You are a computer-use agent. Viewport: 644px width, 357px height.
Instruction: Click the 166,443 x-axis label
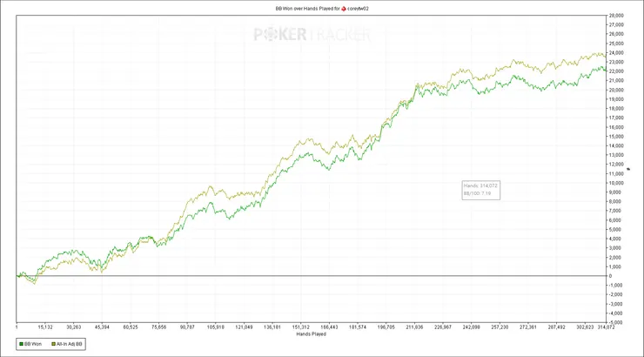click(x=329, y=327)
